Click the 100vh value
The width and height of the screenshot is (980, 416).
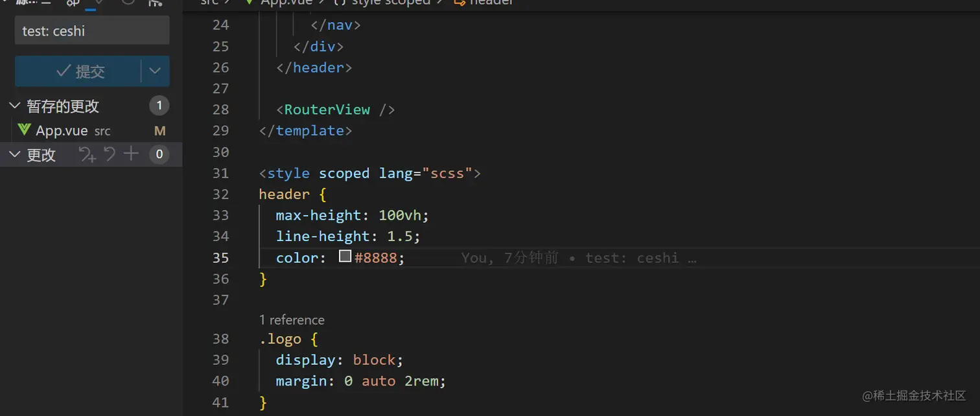[400, 215]
